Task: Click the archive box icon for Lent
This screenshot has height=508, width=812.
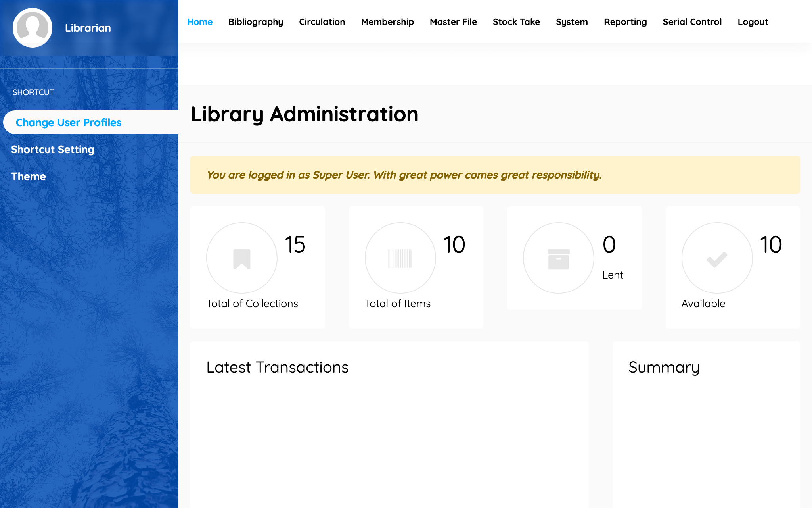Action: (558, 259)
